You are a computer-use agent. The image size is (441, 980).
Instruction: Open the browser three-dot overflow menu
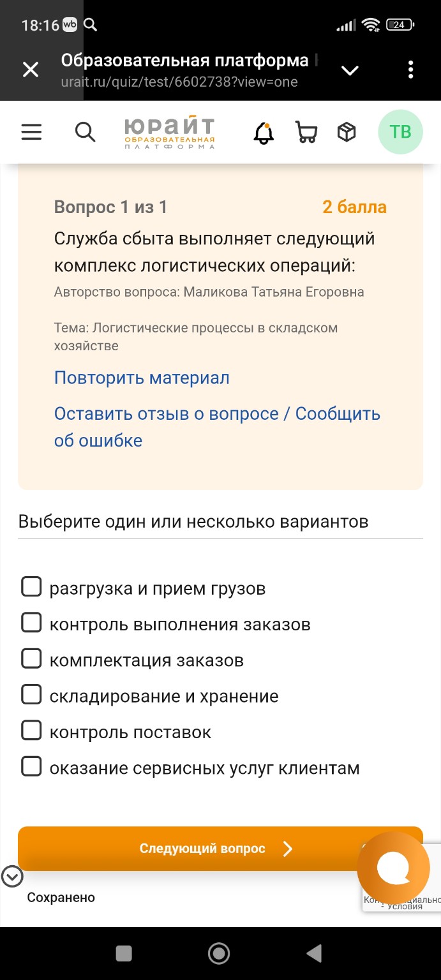[410, 69]
